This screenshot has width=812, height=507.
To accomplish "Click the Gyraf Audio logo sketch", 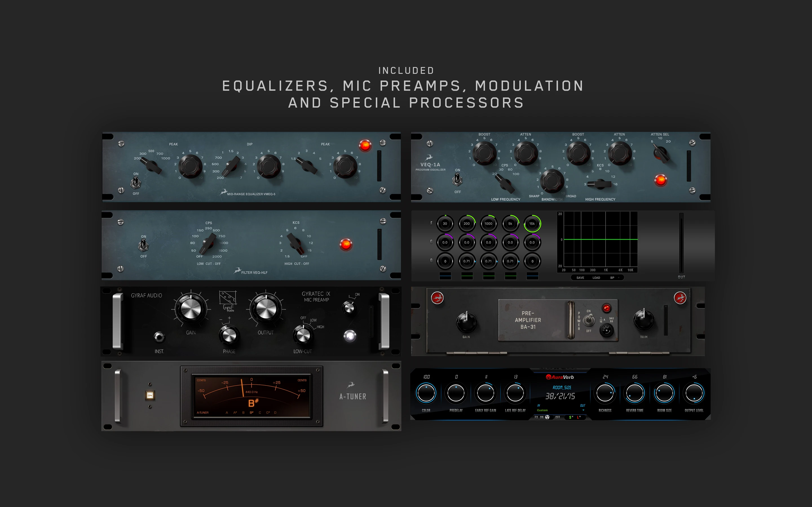I will (x=228, y=301).
